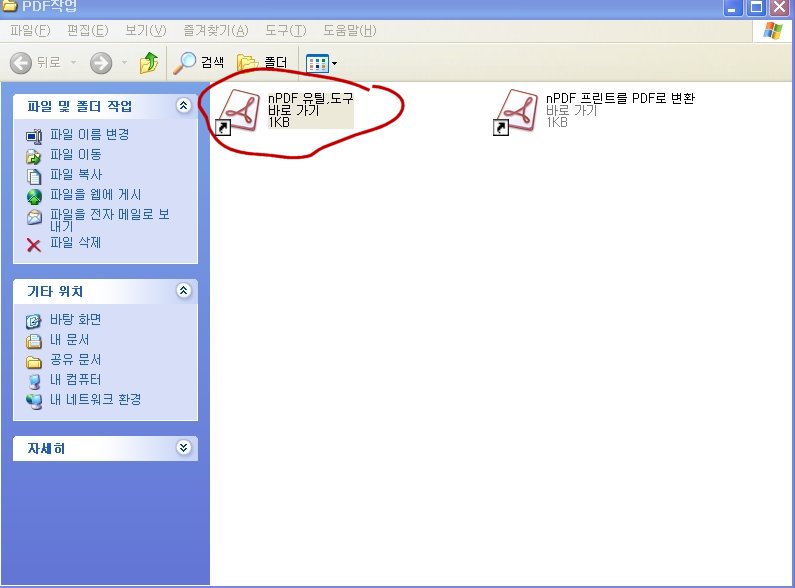Toggle the 폴더 folders pane button
The width and height of the screenshot is (795, 588).
[262, 63]
